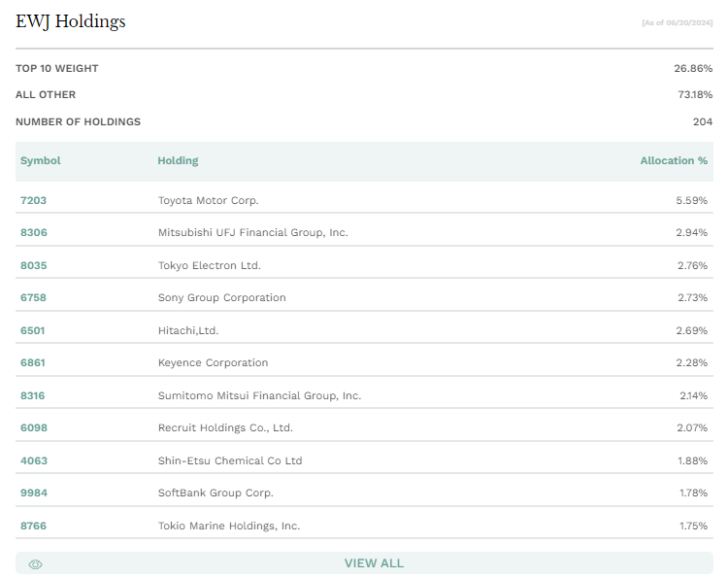
Task: Click the 2.76% allocation value
Action: tap(692, 265)
